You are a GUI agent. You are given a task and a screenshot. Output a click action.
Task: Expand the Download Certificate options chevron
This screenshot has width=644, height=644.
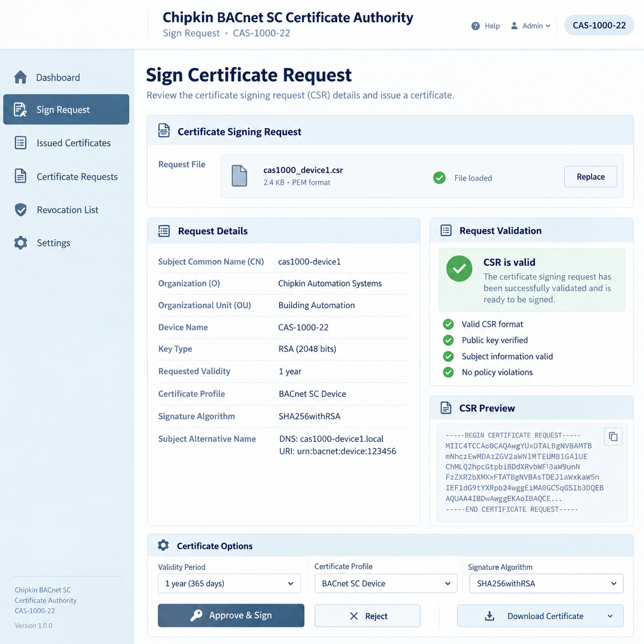click(610, 616)
